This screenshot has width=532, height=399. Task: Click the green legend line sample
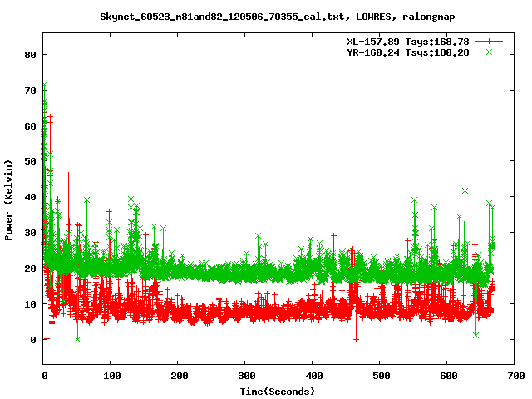489,52
